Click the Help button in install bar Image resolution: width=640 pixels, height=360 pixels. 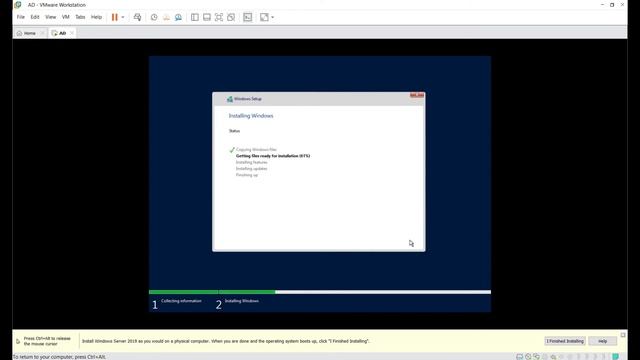(602, 341)
